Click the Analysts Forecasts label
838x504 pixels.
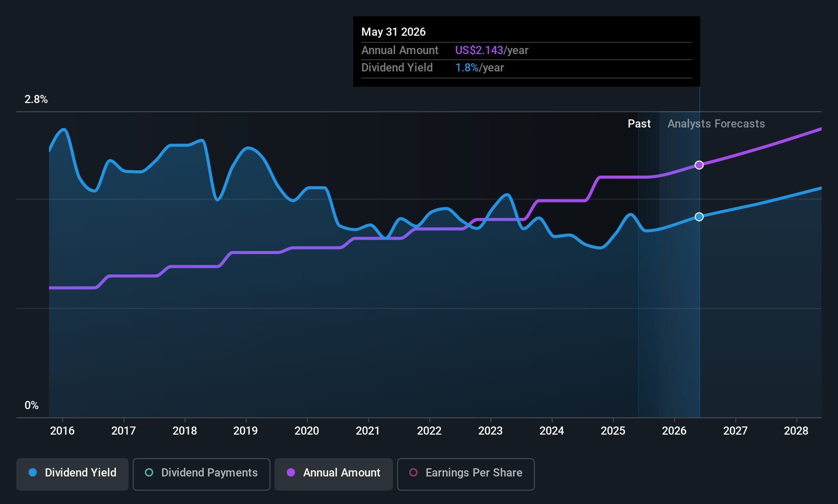tap(716, 124)
